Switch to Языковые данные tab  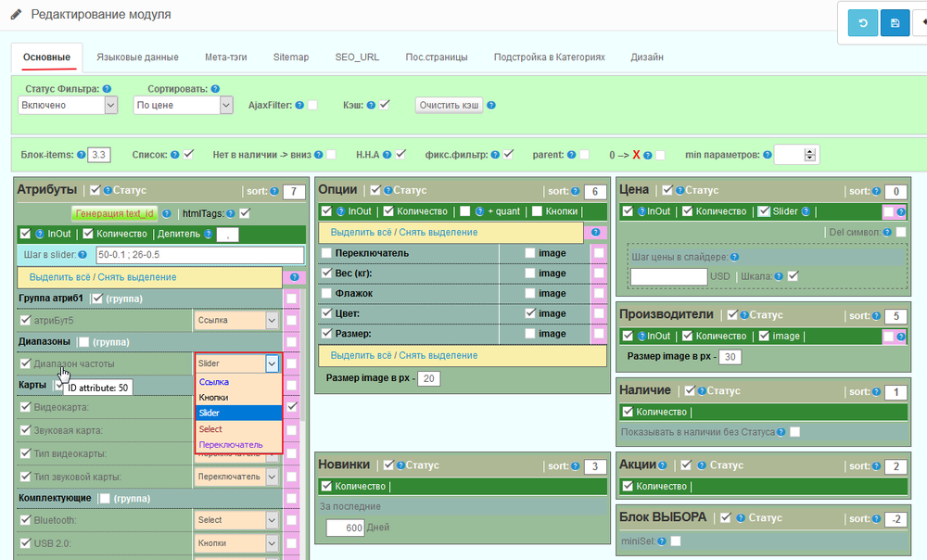(137, 57)
